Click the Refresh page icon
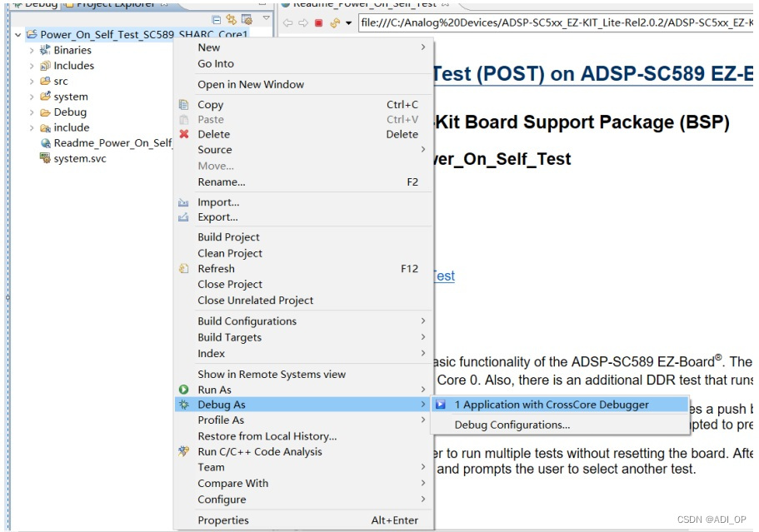This screenshot has width=759, height=532. click(334, 22)
